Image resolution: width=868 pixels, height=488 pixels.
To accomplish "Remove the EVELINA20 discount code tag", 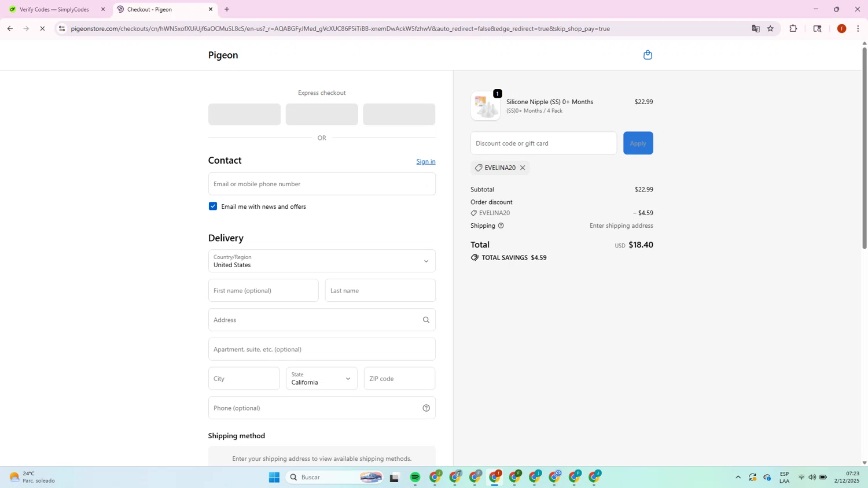I will tap(523, 168).
